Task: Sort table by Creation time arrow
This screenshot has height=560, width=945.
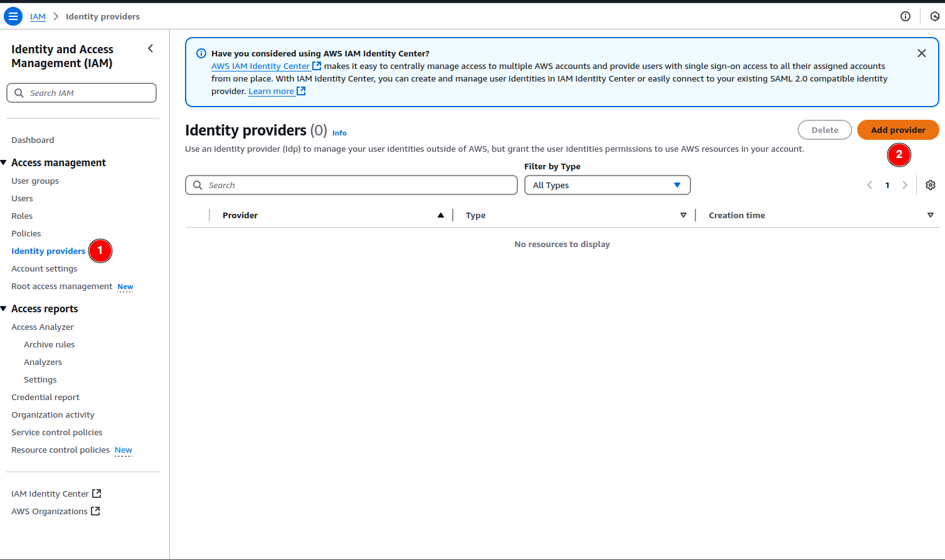Action: (x=931, y=215)
